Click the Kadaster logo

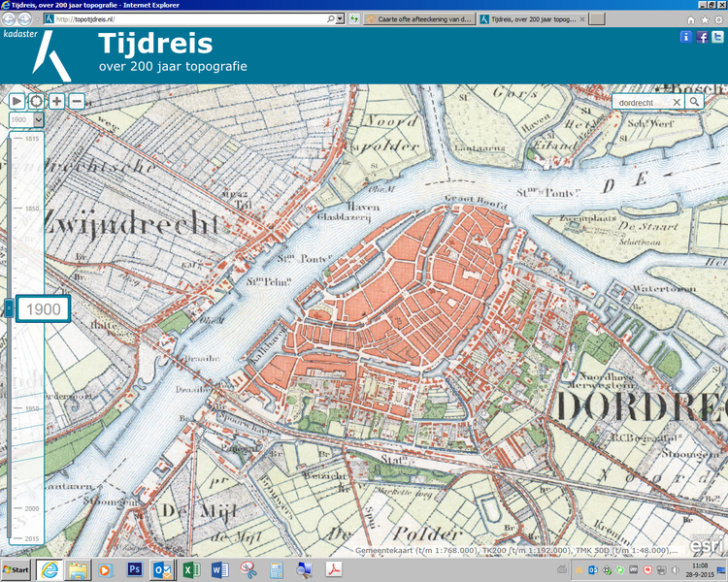tap(37, 54)
